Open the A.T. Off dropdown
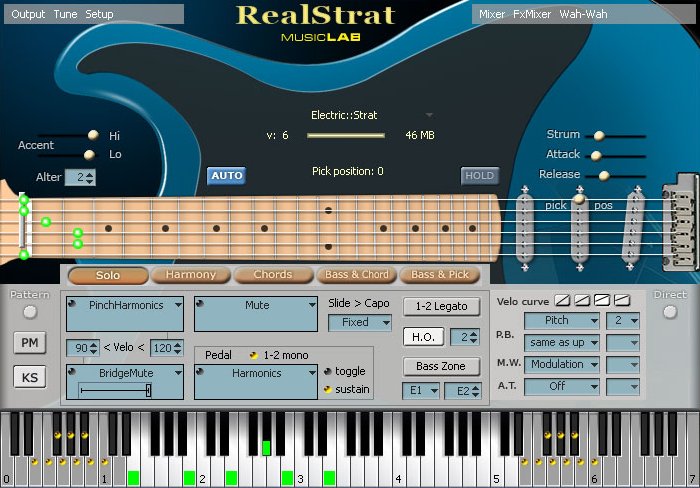 [562, 386]
